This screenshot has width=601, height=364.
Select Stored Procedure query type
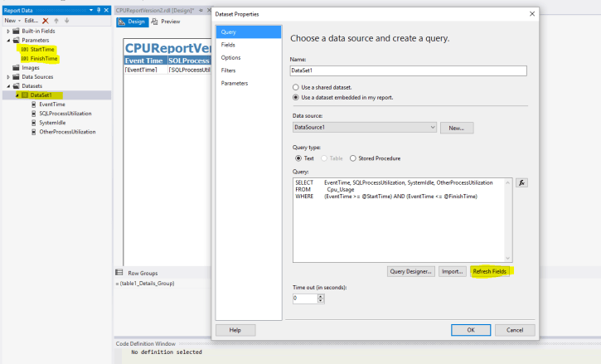tap(352, 158)
